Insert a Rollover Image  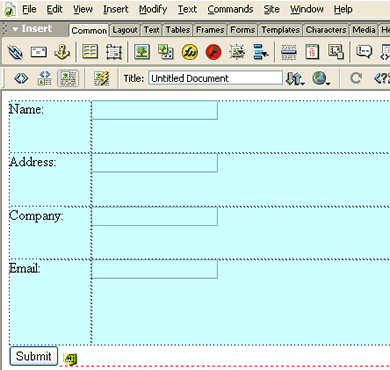tap(237, 52)
